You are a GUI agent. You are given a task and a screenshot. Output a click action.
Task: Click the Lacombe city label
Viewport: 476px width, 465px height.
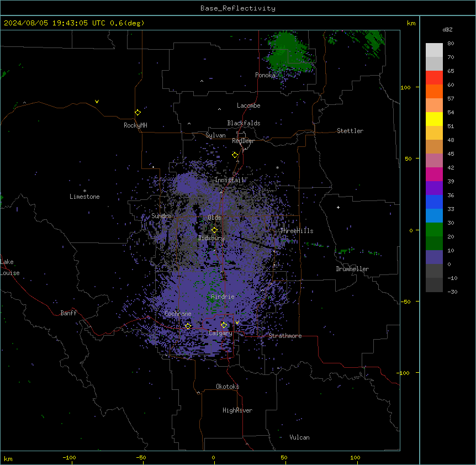point(248,105)
